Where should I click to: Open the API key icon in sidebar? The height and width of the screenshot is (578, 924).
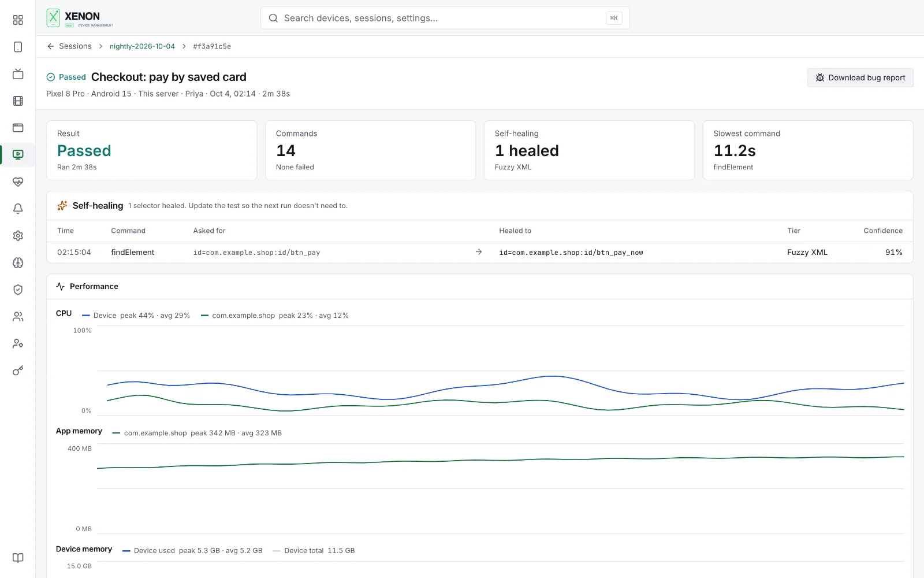pos(18,370)
